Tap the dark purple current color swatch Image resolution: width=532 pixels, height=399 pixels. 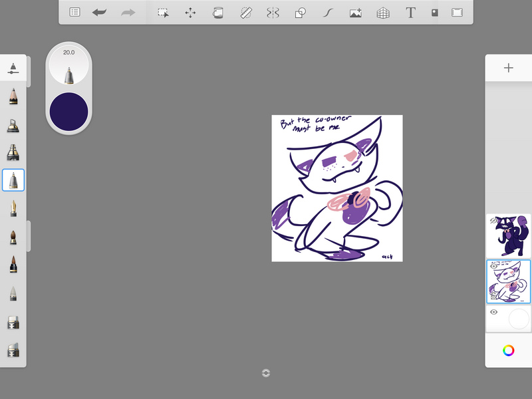point(68,111)
